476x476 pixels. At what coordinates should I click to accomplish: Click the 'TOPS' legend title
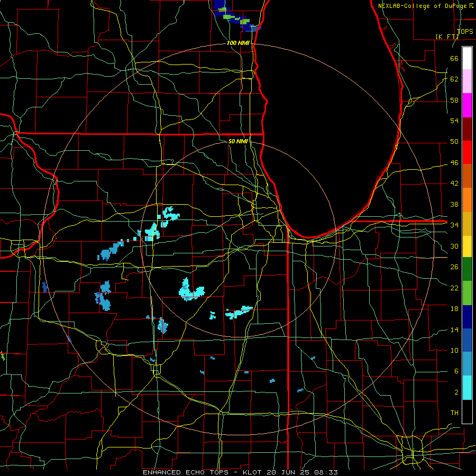tap(465, 32)
